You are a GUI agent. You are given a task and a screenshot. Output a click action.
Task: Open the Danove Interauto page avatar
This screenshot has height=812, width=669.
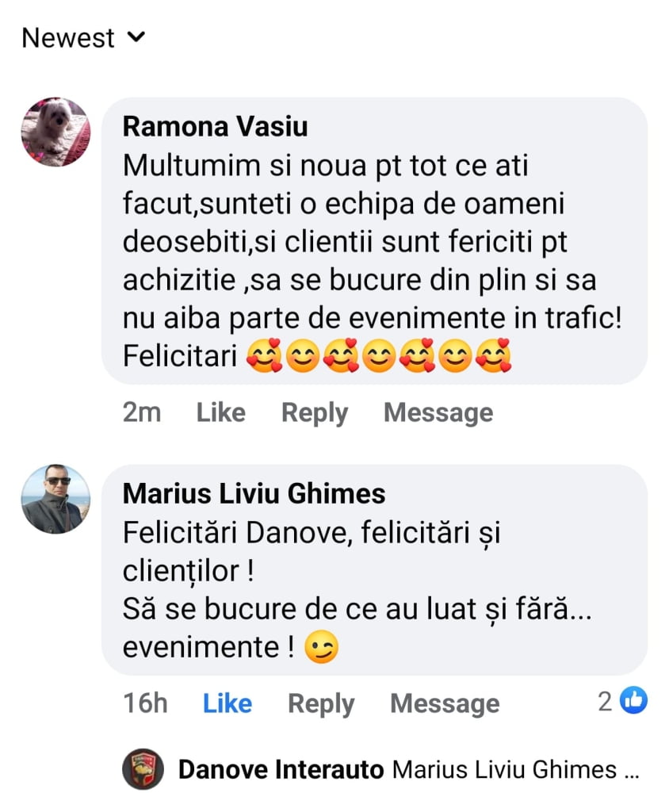click(x=143, y=769)
